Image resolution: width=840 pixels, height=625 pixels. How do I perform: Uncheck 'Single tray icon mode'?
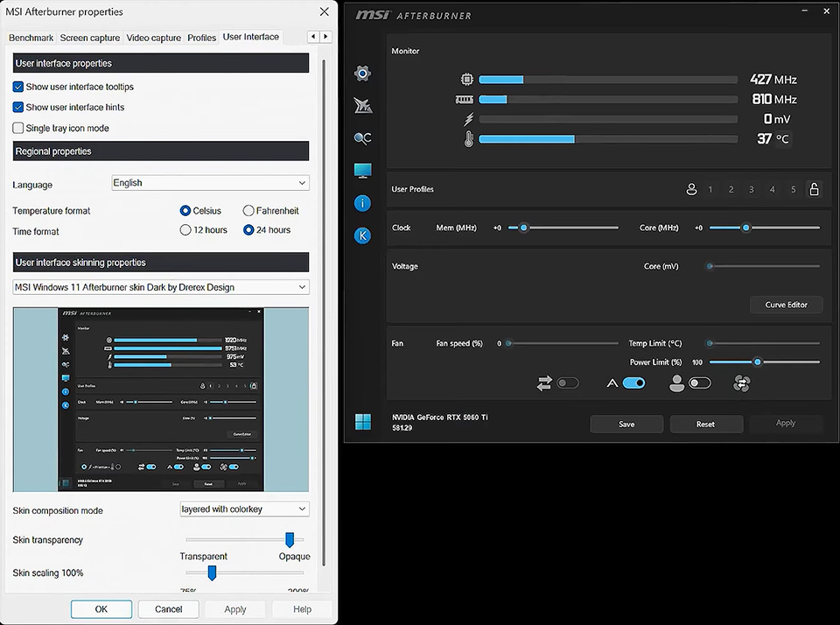coord(17,127)
